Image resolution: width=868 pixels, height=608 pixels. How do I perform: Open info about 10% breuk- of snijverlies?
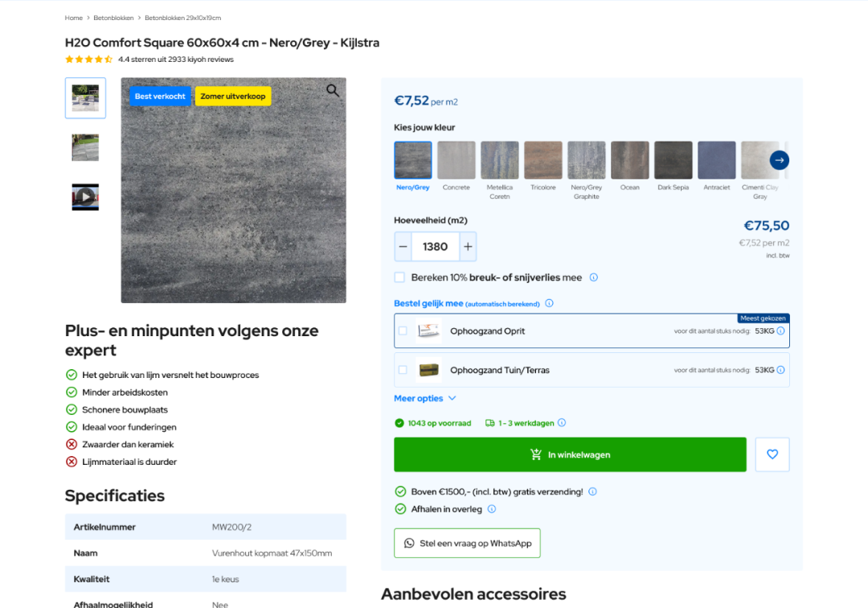[x=593, y=277]
